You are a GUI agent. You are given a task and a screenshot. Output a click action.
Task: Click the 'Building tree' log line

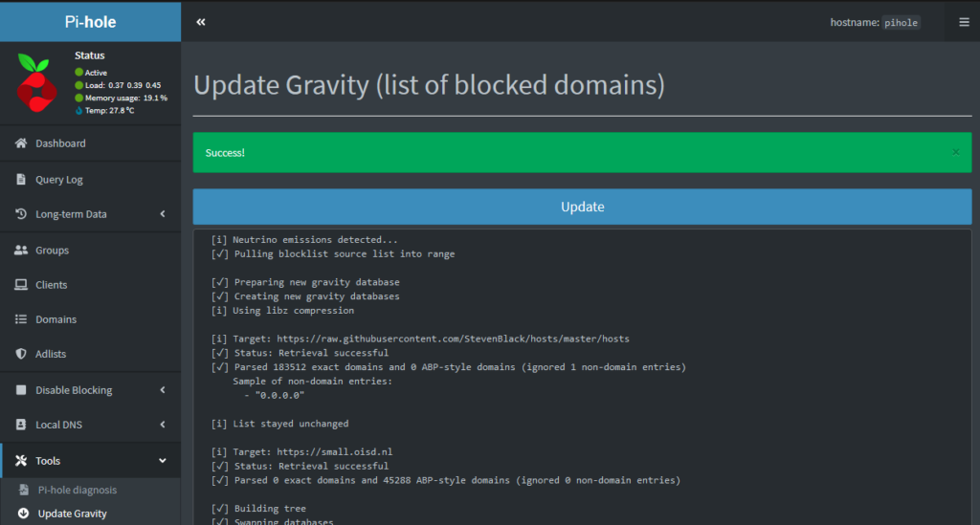258,508
